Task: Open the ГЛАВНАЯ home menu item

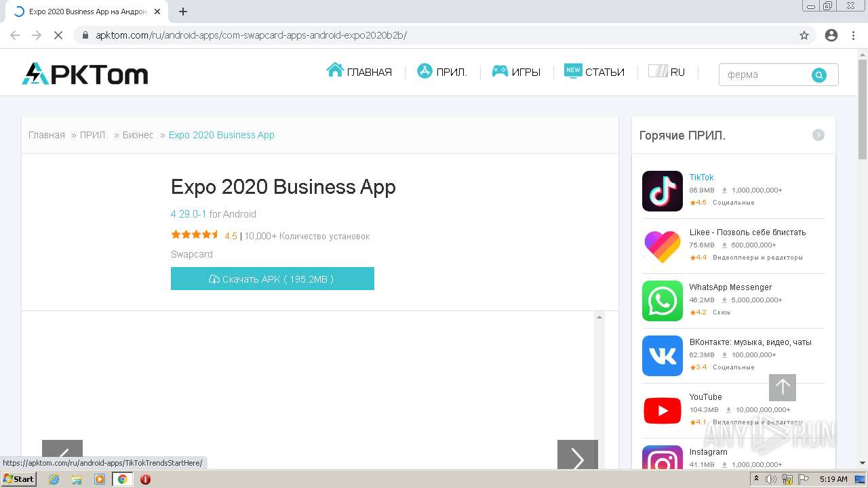Action: (x=359, y=71)
